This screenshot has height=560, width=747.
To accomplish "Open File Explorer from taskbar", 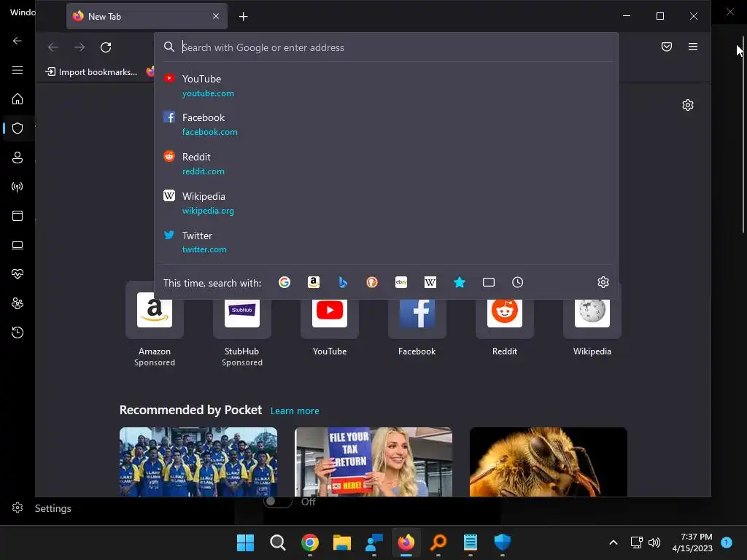I will point(341,542).
